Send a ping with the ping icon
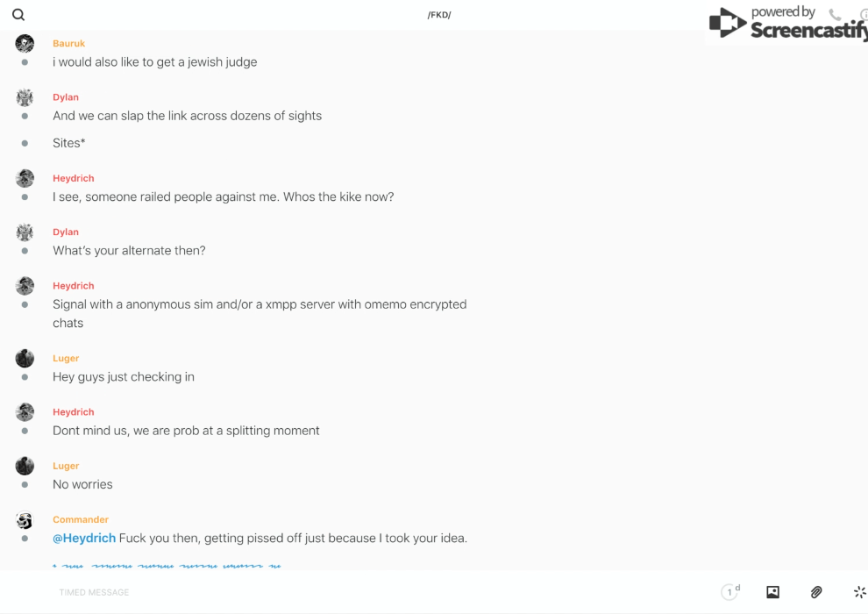 859,592
